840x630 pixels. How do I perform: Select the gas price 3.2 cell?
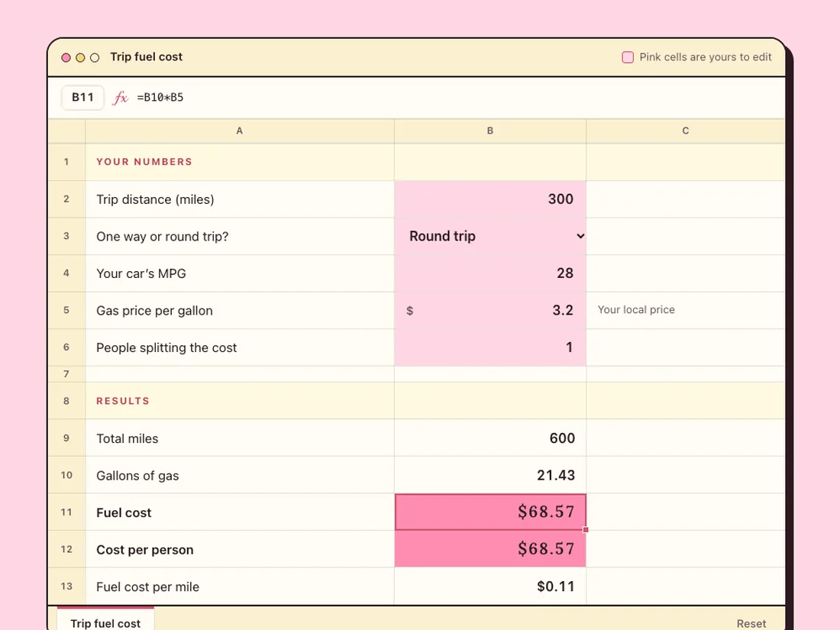coord(490,310)
